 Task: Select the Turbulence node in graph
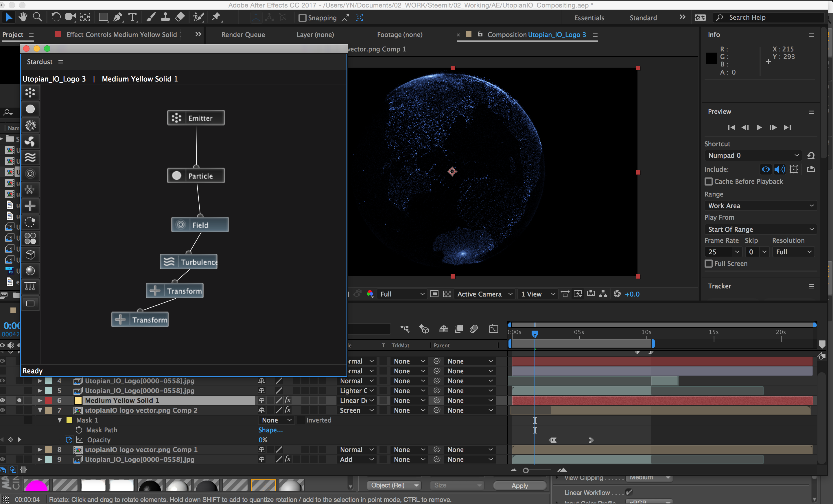coord(188,262)
